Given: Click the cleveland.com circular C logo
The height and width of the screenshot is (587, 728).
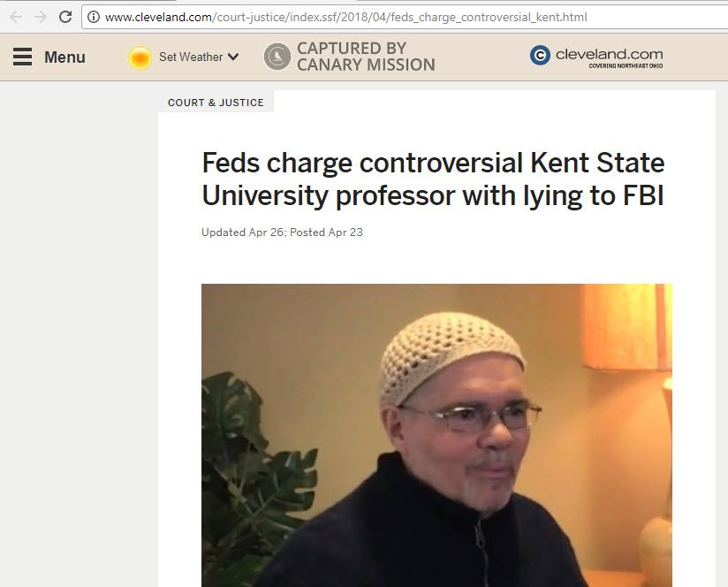Looking at the screenshot, I should coord(540,56).
